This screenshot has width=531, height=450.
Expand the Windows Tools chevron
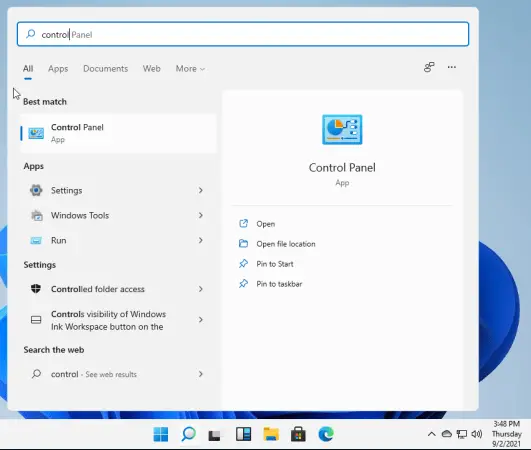(200, 215)
